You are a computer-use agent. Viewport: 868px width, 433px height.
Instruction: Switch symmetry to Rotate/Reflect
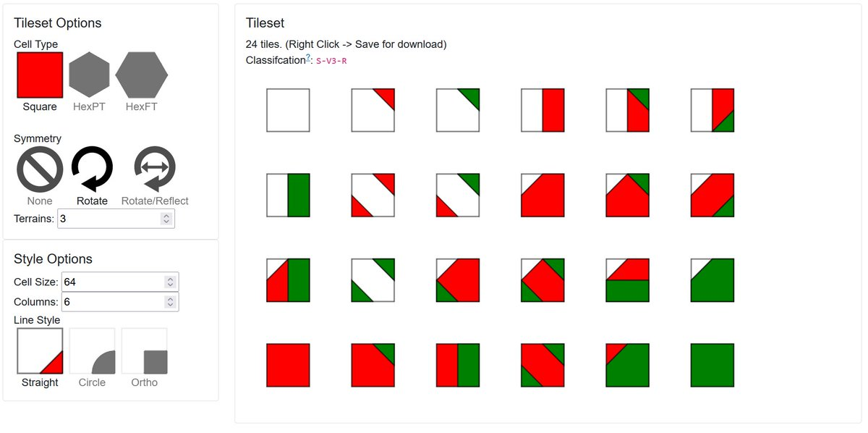point(154,169)
